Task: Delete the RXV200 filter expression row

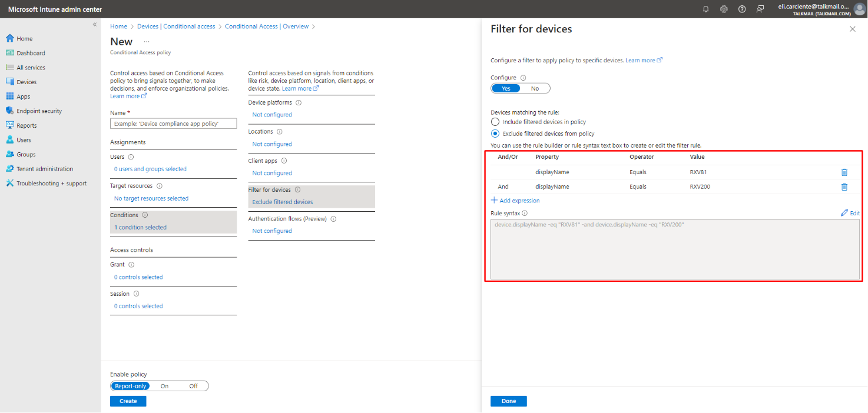Action: (844, 186)
